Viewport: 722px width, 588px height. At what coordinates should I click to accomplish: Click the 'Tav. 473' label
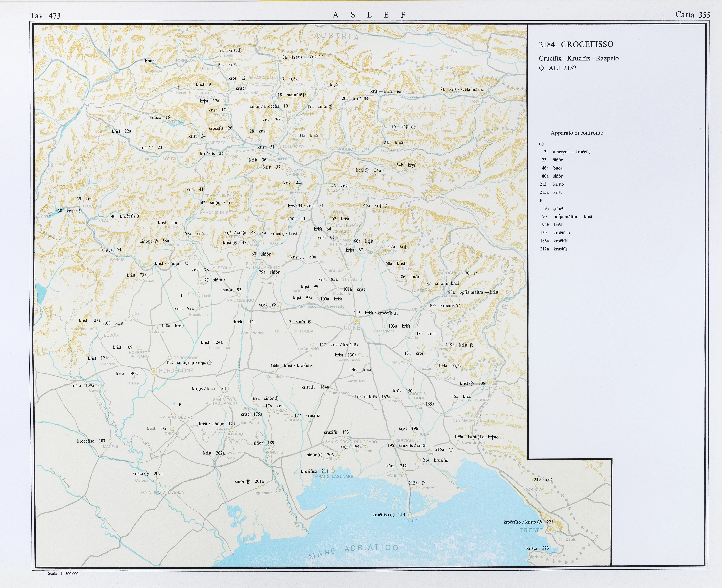click(45, 16)
